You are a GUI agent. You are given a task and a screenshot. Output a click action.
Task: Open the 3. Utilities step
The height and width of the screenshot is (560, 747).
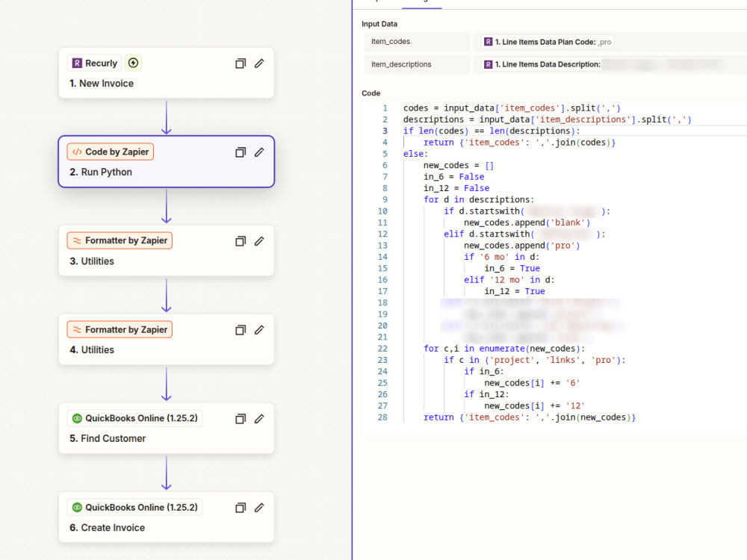(x=167, y=251)
